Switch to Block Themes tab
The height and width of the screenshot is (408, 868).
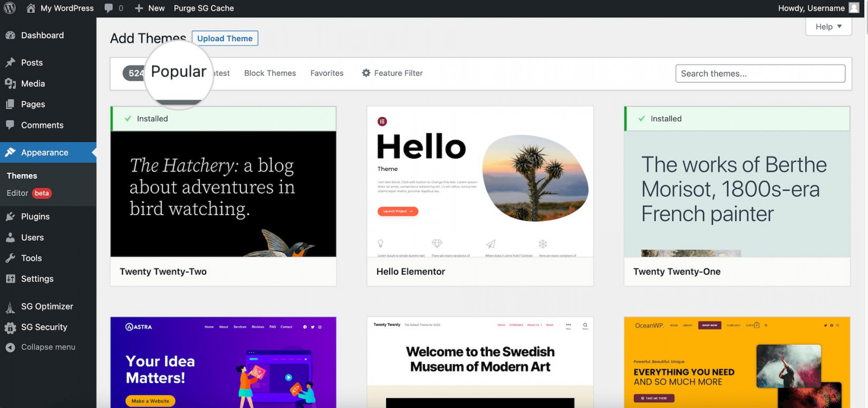click(x=270, y=73)
